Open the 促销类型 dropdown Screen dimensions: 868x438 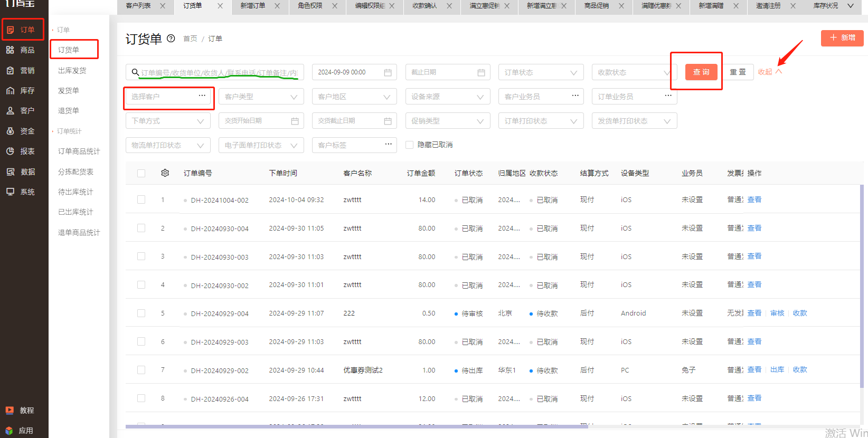coord(448,121)
